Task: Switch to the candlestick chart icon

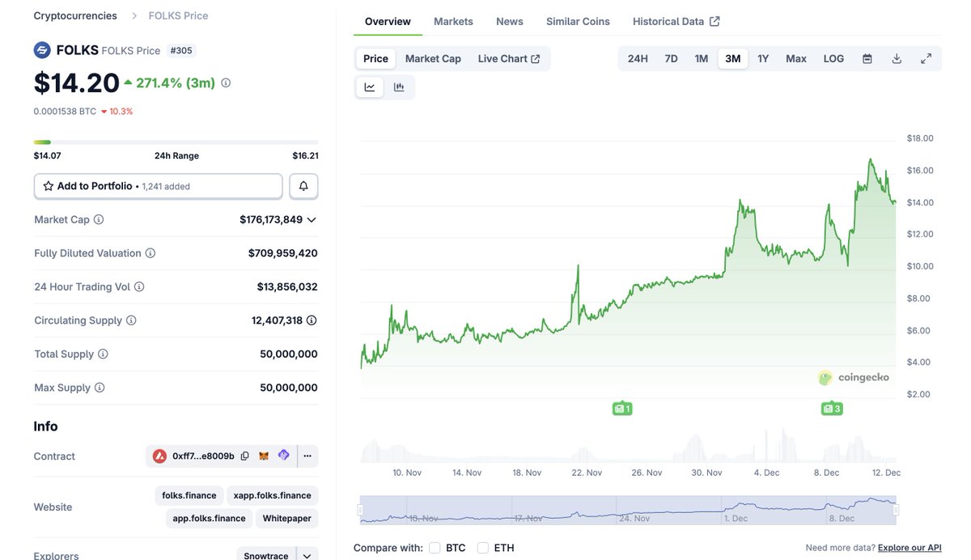Action: (399, 87)
